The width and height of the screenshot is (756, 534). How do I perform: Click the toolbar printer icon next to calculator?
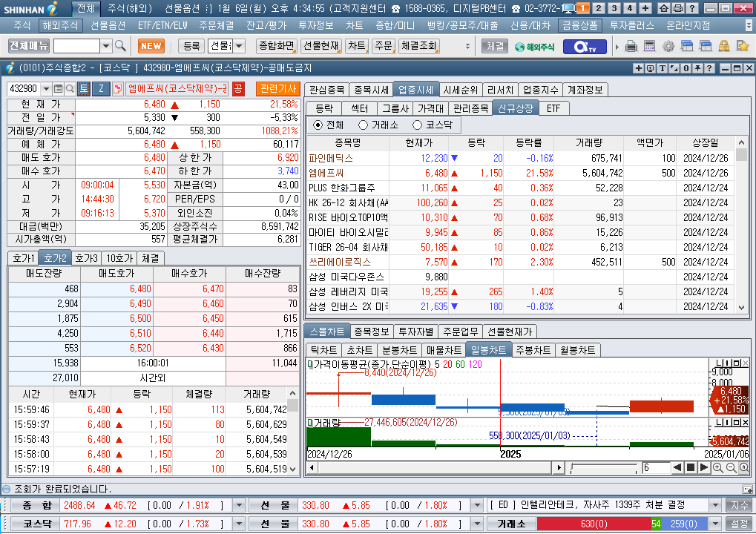631,46
